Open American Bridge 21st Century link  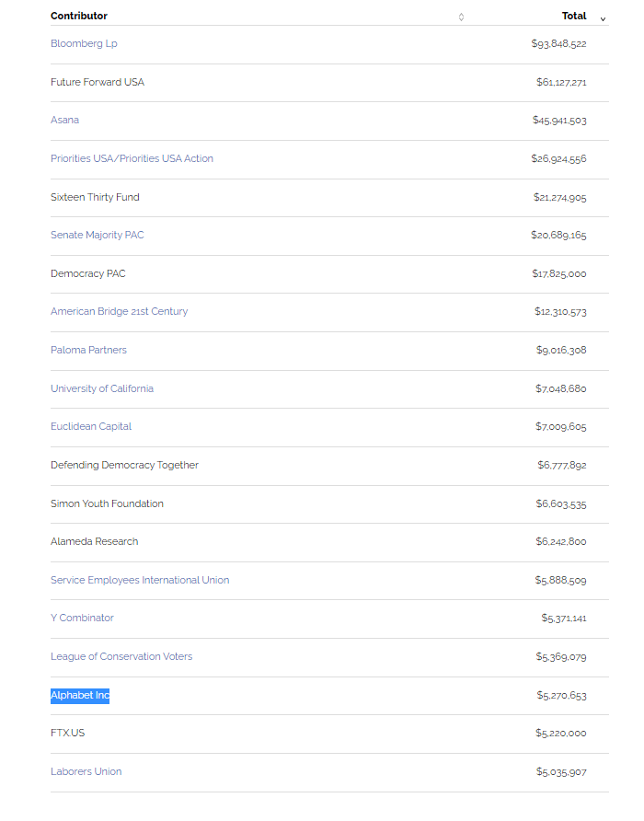120,311
